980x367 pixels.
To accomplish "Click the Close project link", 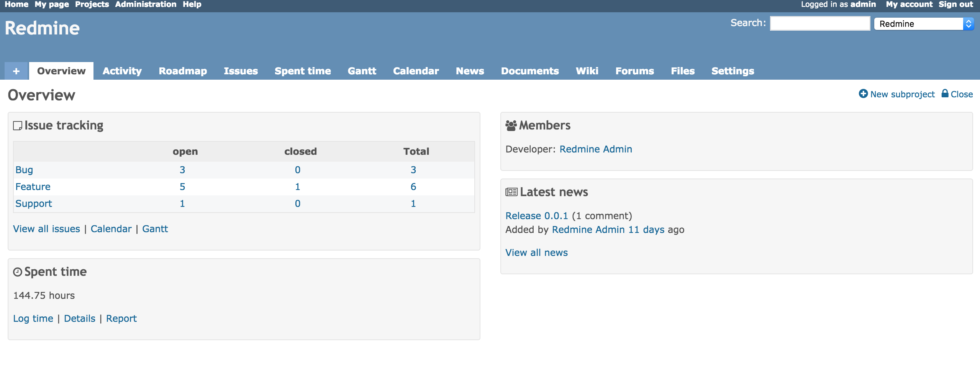I will click(x=962, y=94).
